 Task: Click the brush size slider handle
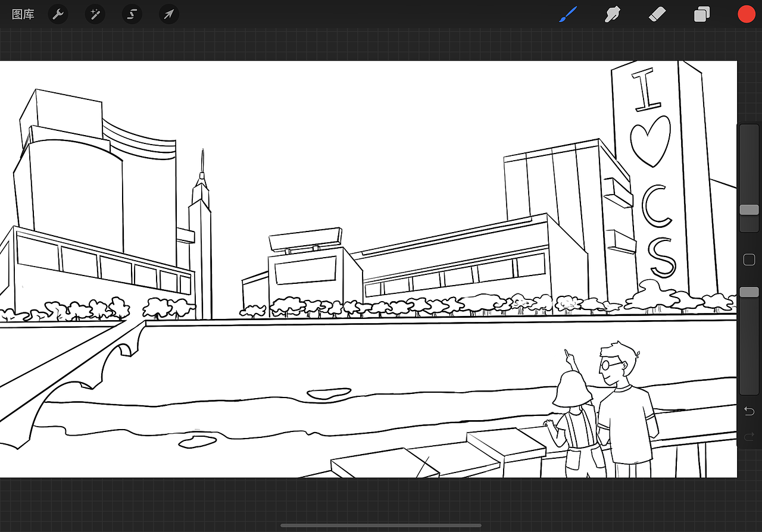click(749, 209)
